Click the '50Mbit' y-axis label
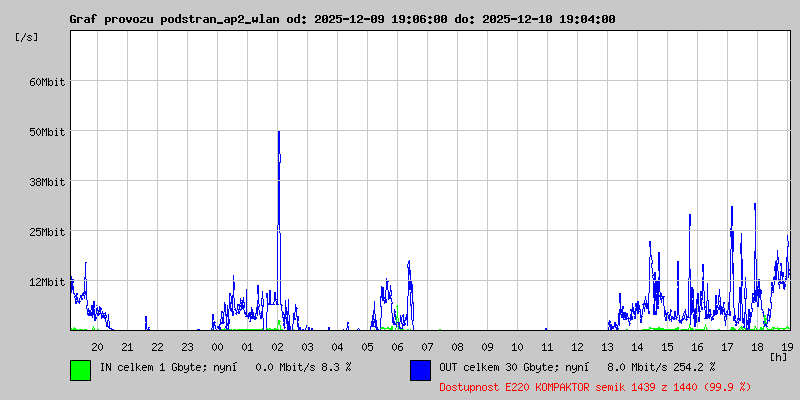The width and height of the screenshot is (800, 400). click(x=47, y=132)
